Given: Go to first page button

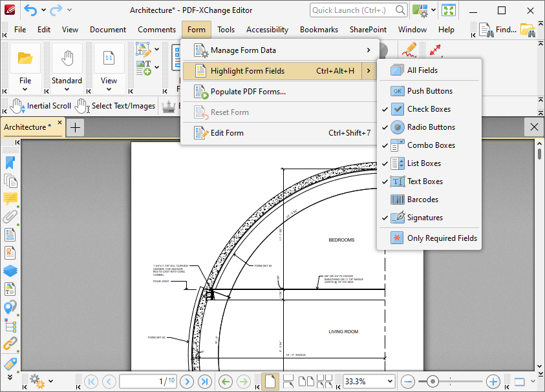Looking at the screenshot, I should (91, 382).
